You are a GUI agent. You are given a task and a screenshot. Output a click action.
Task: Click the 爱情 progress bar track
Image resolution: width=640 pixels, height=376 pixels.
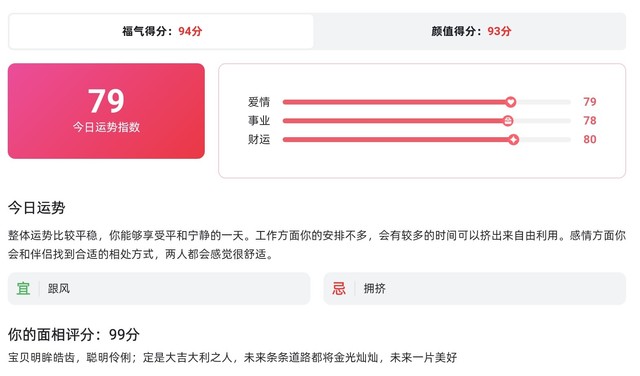(x=427, y=102)
